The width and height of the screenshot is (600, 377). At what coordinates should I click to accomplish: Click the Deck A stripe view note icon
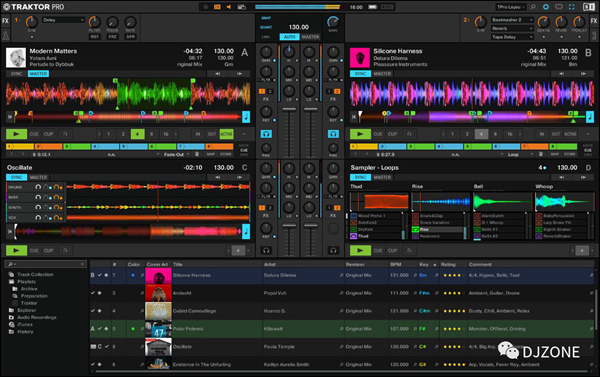click(x=246, y=117)
